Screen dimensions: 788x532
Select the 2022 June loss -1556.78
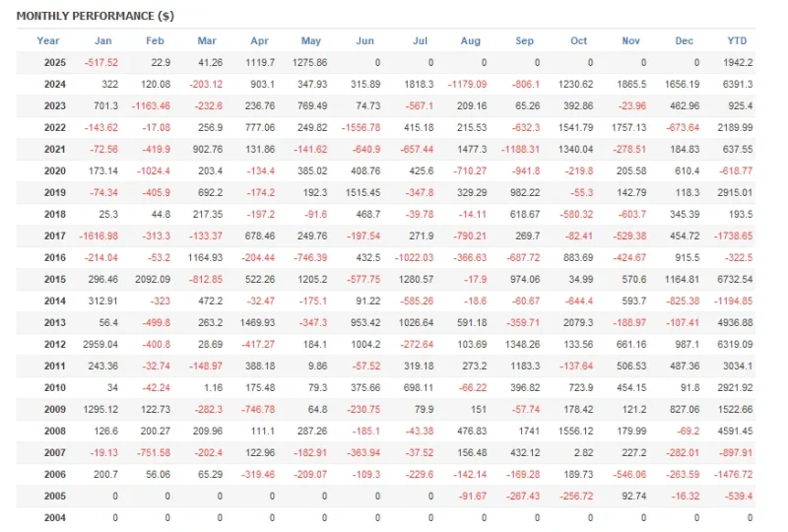[x=361, y=128]
